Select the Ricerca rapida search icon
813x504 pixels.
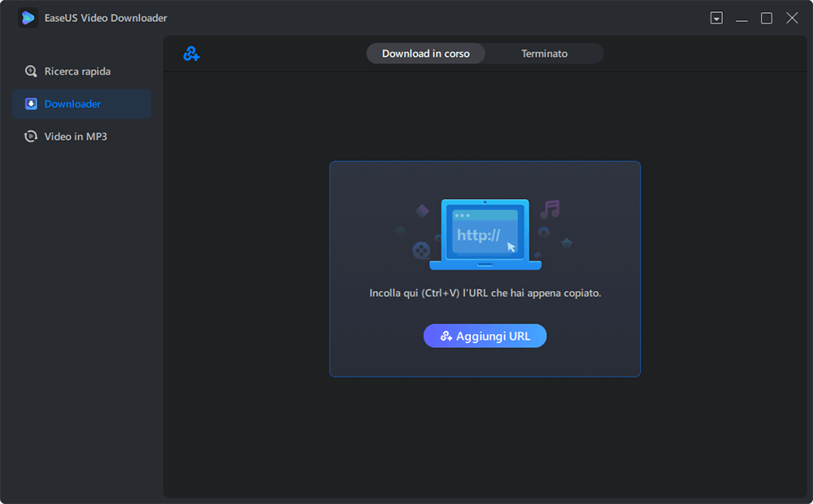pos(32,71)
